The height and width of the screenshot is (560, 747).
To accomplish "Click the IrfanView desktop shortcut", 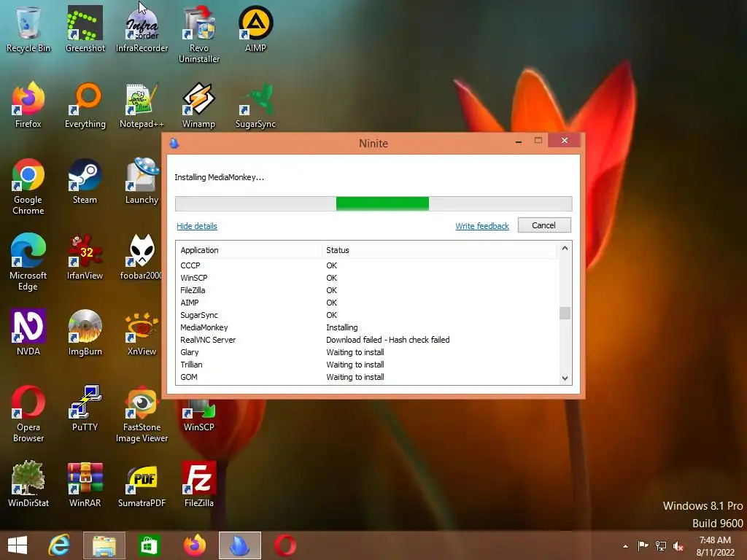I will (85, 256).
